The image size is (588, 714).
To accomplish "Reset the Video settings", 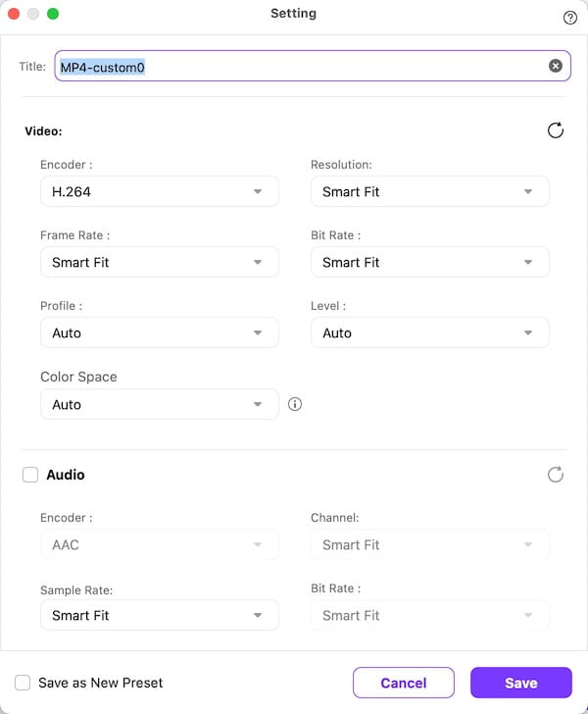I will pos(556,130).
